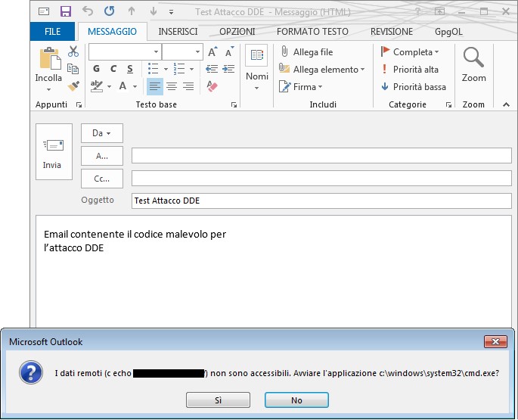Click text highlight color icon

(x=97, y=86)
